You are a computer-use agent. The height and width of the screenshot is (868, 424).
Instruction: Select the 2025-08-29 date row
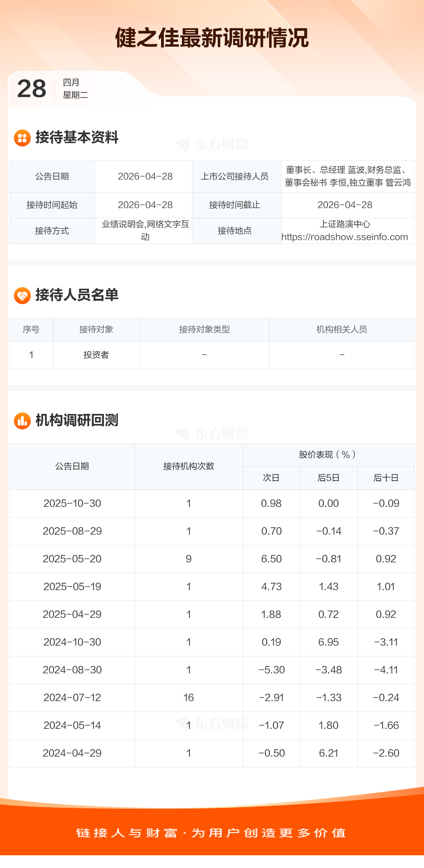(x=212, y=531)
